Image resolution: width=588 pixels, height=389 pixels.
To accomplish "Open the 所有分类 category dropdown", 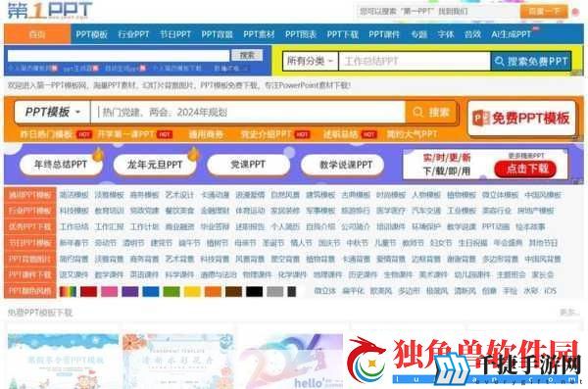I will (x=310, y=61).
